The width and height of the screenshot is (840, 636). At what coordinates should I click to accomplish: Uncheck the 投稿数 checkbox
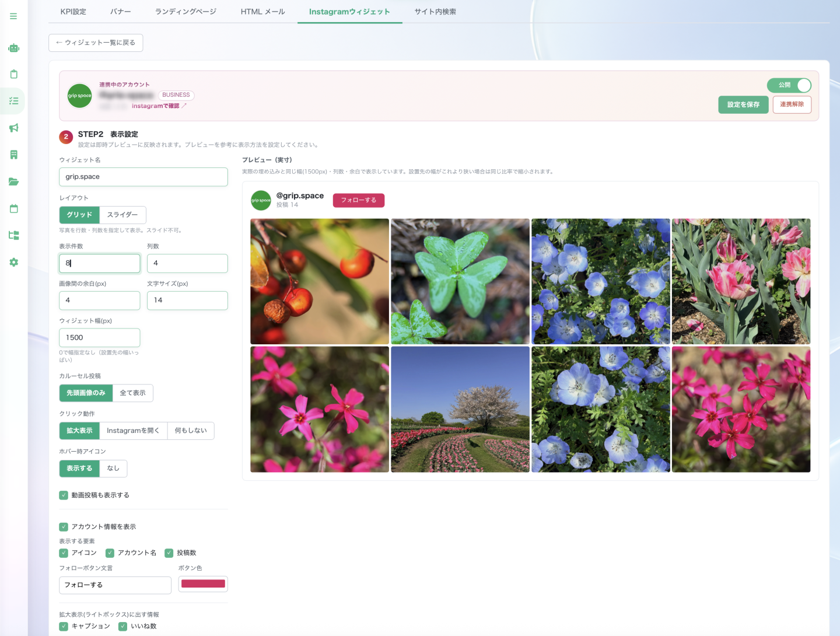169,553
